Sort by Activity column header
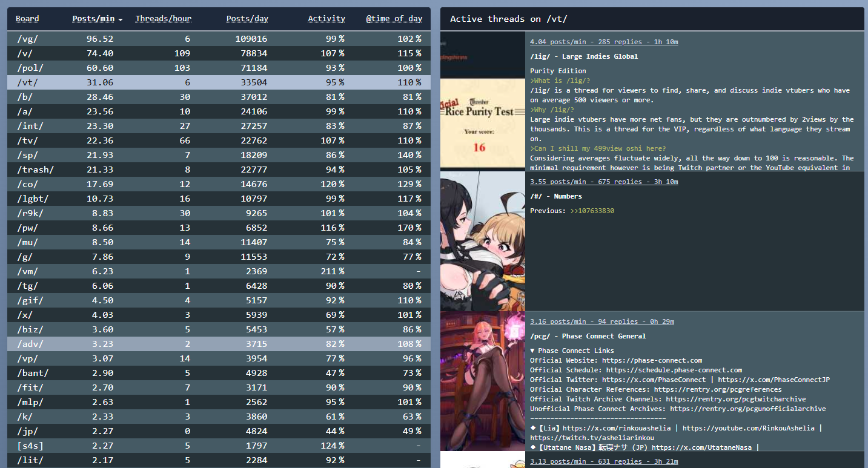This screenshot has width=868, height=468. click(326, 19)
